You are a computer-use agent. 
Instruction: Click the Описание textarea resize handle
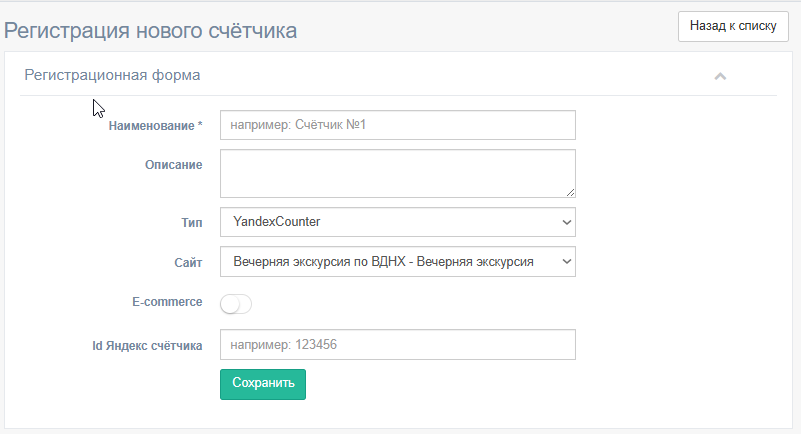point(570,192)
